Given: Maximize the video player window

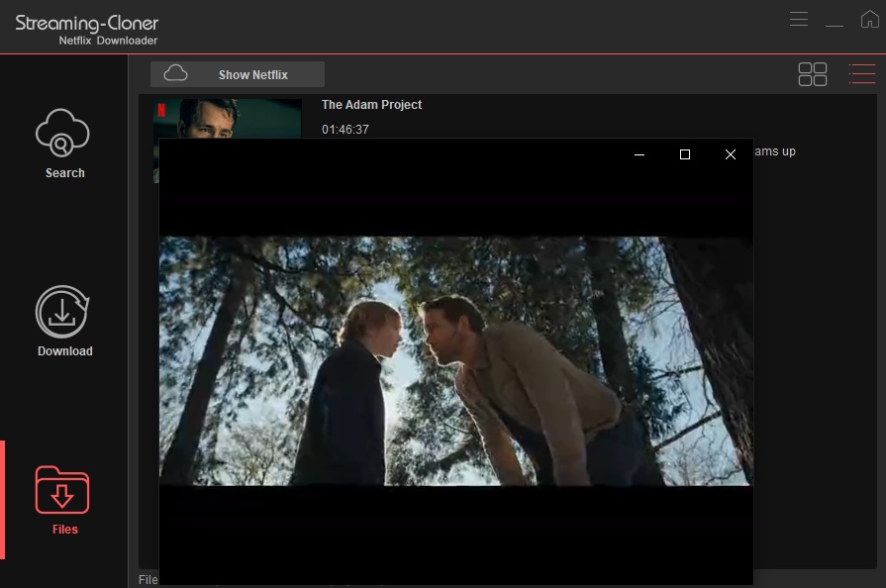Looking at the screenshot, I should pyautogui.click(x=685, y=154).
